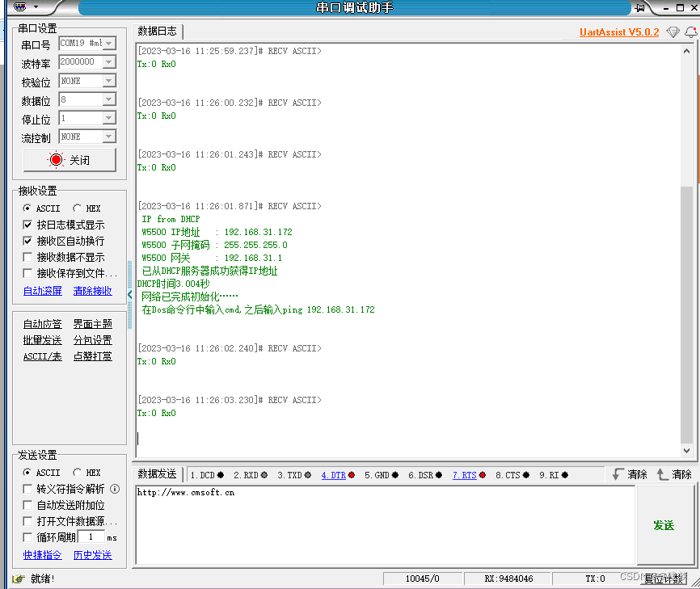Click the log scrollbar down arrow
The width and height of the screenshot is (700, 589).
(x=686, y=451)
